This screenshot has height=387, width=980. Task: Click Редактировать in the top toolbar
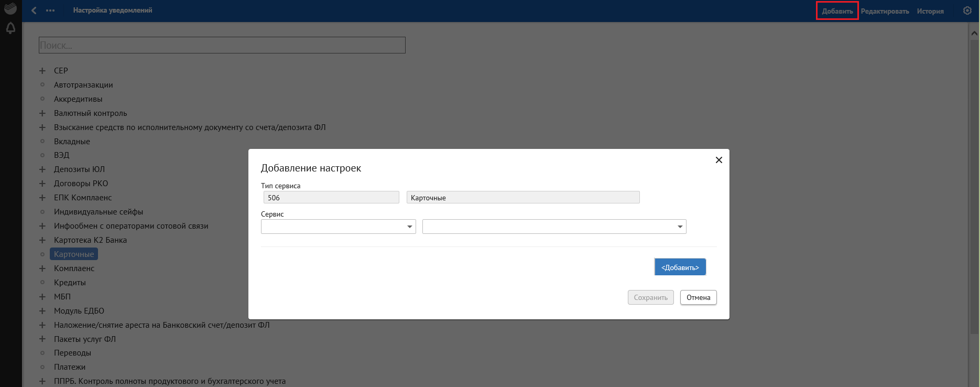coord(885,11)
